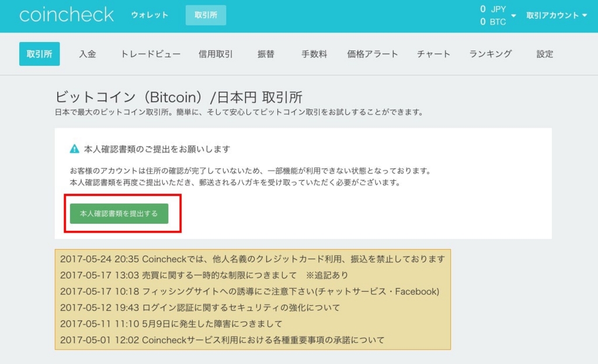This screenshot has width=598, height=364.
Task: Select the 取引所 header tab
Action: tap(206, 15)
